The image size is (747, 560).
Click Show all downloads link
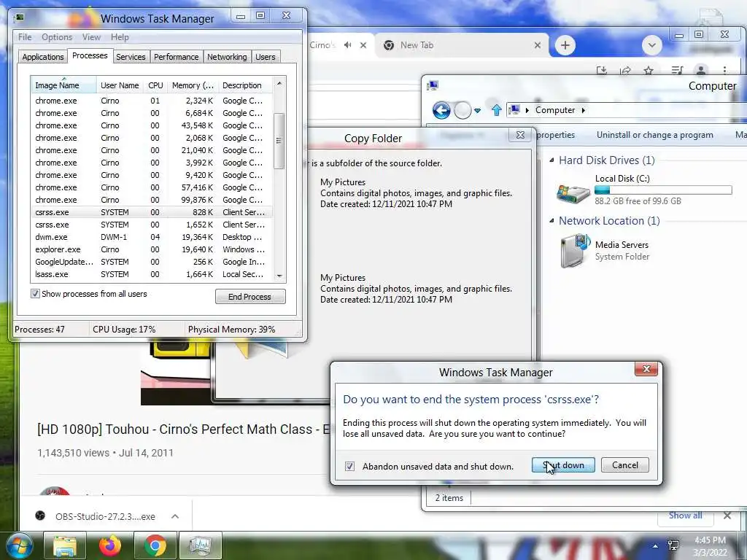tap(685, 516)
